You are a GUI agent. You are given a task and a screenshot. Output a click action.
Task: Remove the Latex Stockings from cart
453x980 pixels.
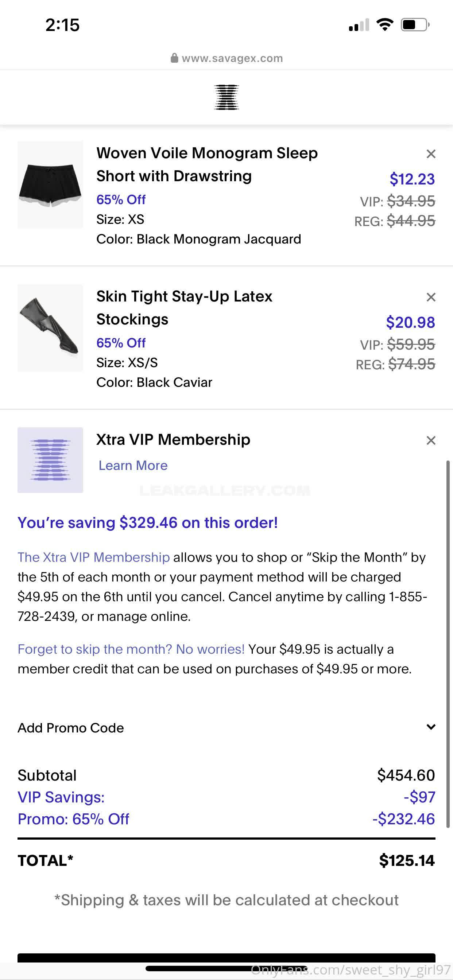point(430,297)
